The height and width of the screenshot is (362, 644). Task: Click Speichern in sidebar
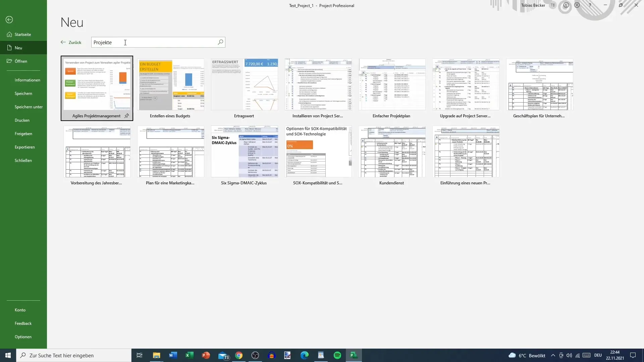pyautogui.click(x=23, y=93)
